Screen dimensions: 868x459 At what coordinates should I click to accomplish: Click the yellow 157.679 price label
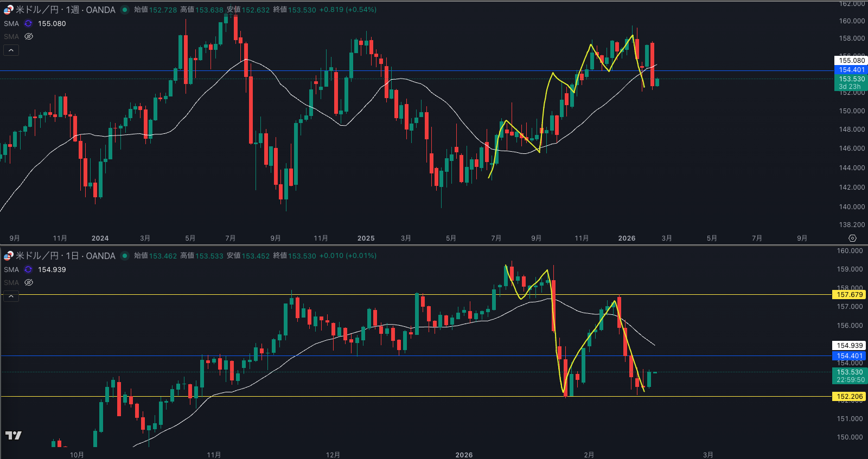849,295
